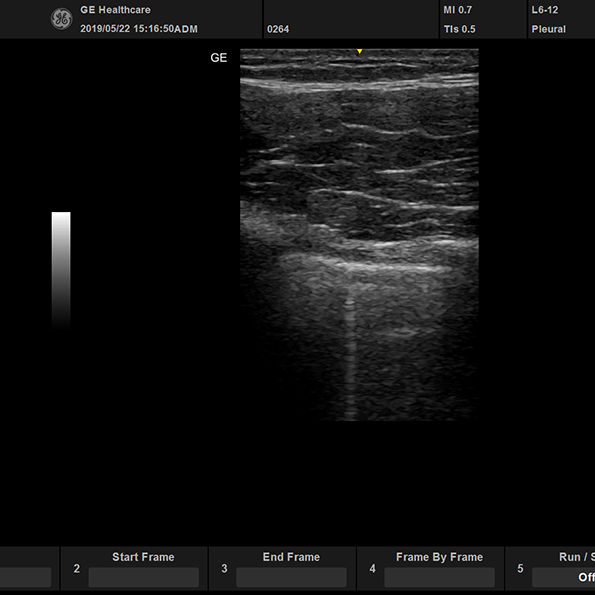595x595 pixels.
Task: Click the End Frame field
Action: click(x=291, y=577)
